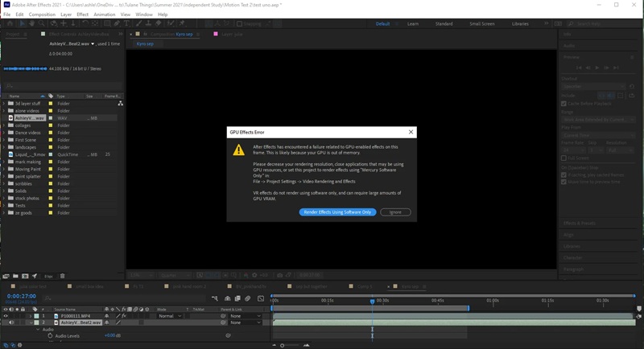Screen dimensions: 644x349
Task: Open the File menu
Action: (7, 14)
